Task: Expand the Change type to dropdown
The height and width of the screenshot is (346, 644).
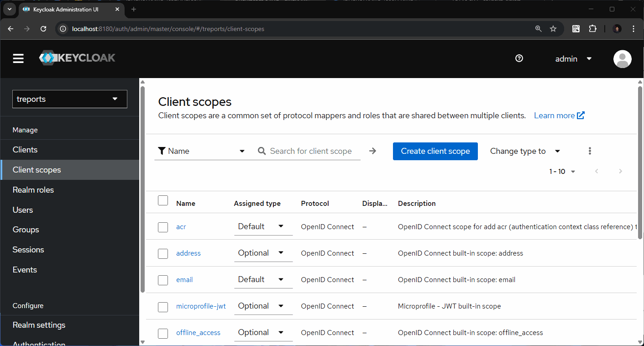Action: click(525, 151)
